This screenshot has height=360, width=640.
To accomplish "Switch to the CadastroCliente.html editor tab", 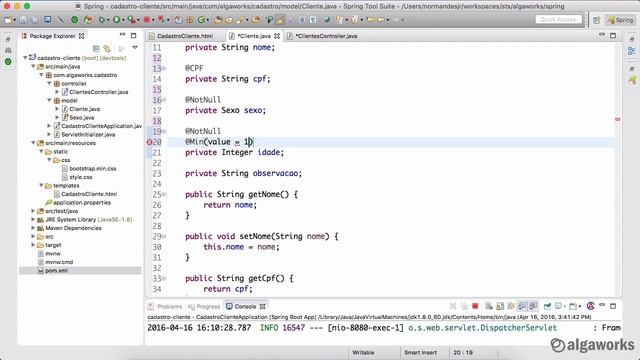I will [185, 36].
